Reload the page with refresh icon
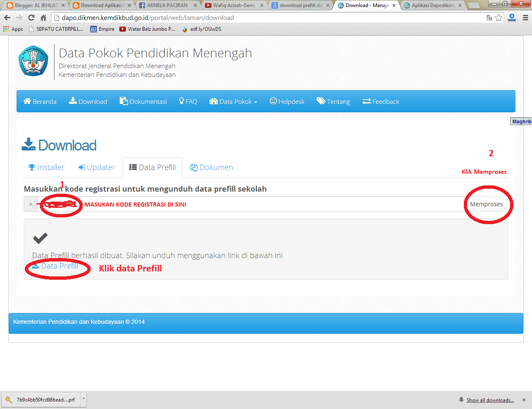The height and width of the screenshot is (409, 532). (31, 17)
